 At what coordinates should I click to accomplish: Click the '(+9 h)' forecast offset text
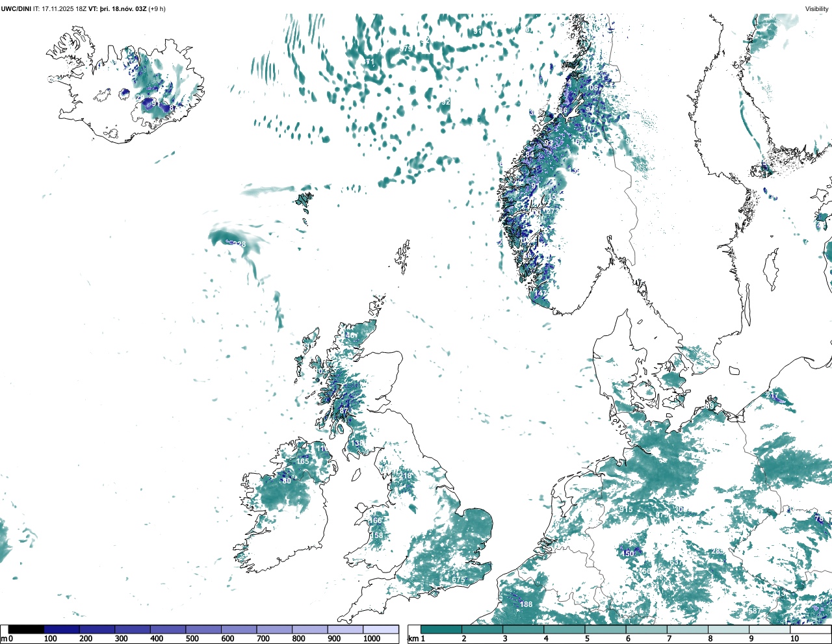(x=157, y=9)
